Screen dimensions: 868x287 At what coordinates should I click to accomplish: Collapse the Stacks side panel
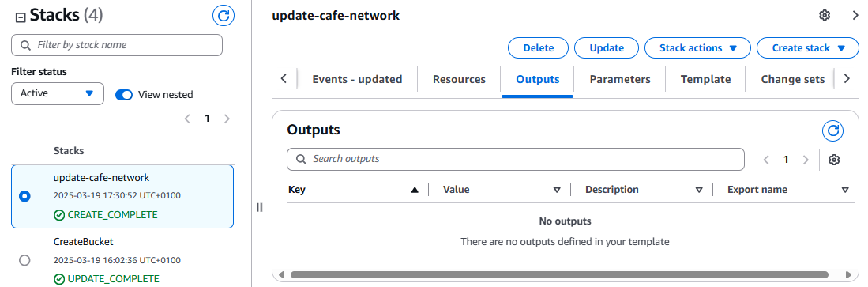(21, 17)
